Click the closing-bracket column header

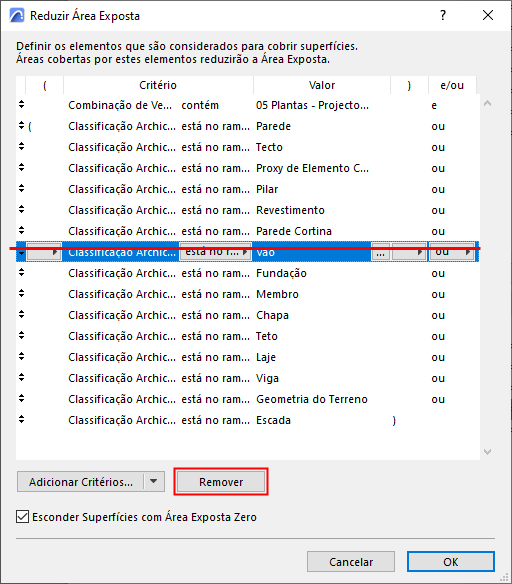coord(409,85)
